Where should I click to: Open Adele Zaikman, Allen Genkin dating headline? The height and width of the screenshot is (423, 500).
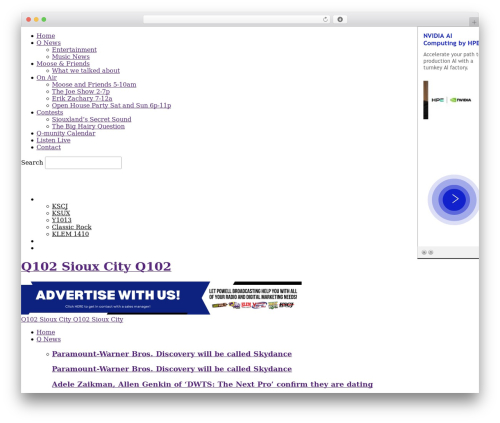click(x=212, y=384)
